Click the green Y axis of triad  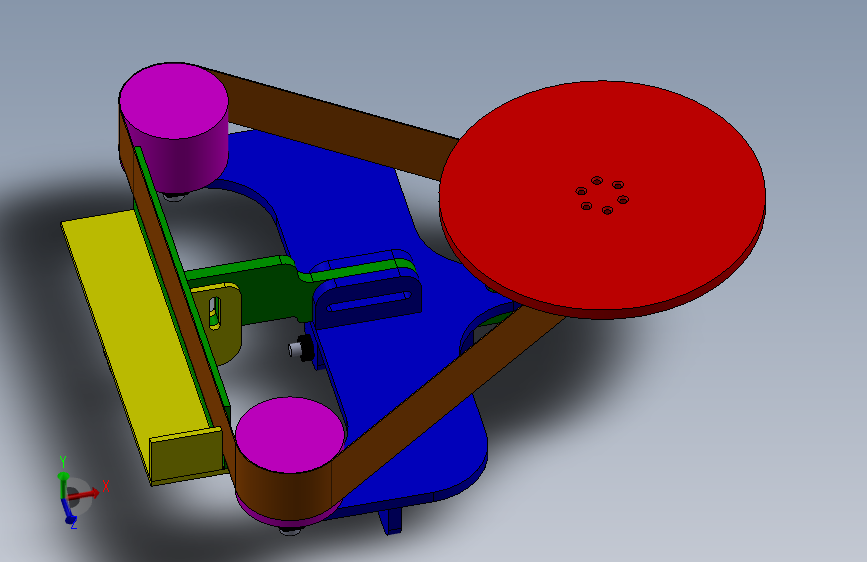click(63, 485)
